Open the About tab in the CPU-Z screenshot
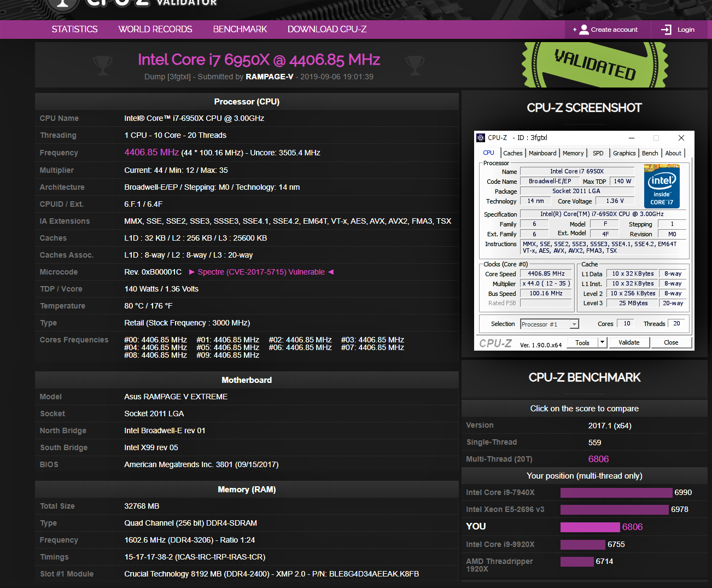The height and width of the screenshot is (588, 712). (x=673, y=153)
